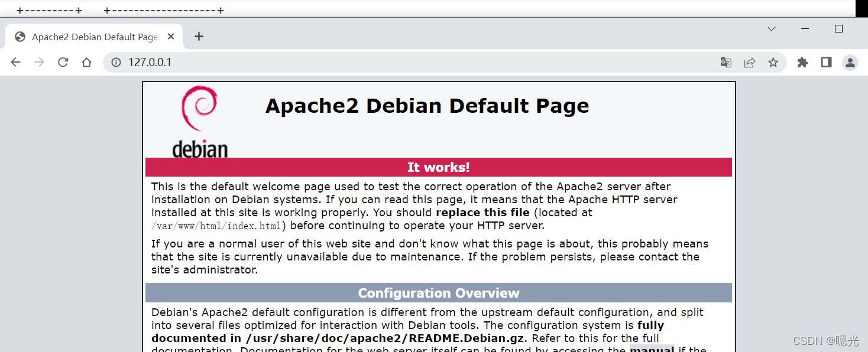Select the Apache2 Debian Default Page tab
Screen dimensions: 868x352
[95, 37]
